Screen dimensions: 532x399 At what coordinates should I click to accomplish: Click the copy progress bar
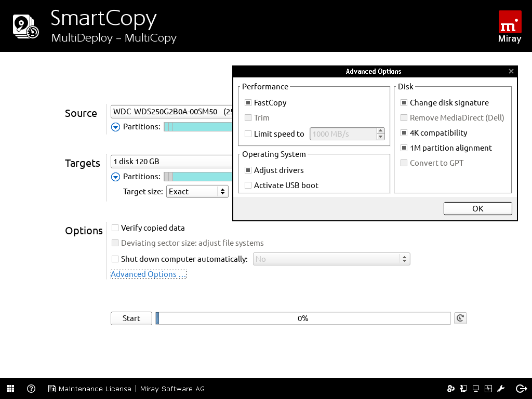[x=303, y=318]
